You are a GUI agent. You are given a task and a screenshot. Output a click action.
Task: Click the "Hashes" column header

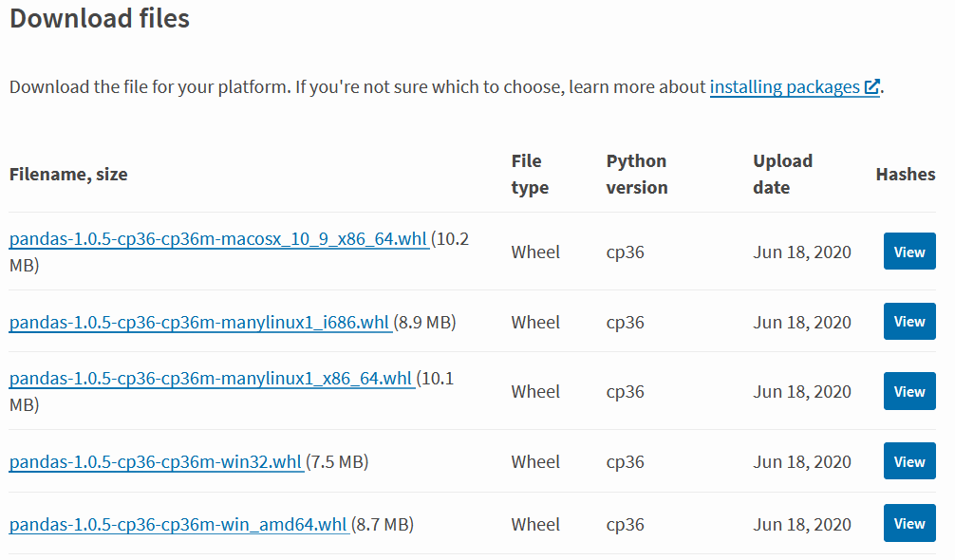(x=905, y=175)
